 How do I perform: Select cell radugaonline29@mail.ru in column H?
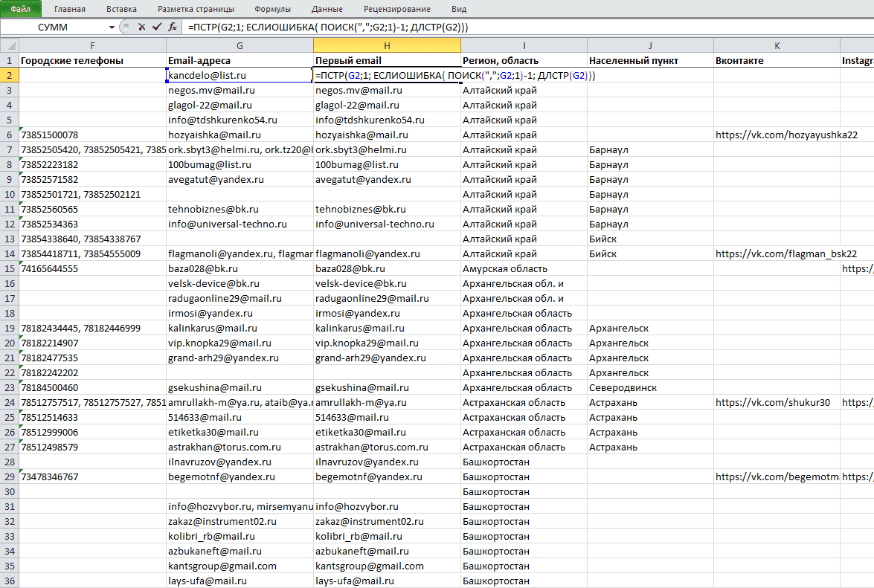387,298
